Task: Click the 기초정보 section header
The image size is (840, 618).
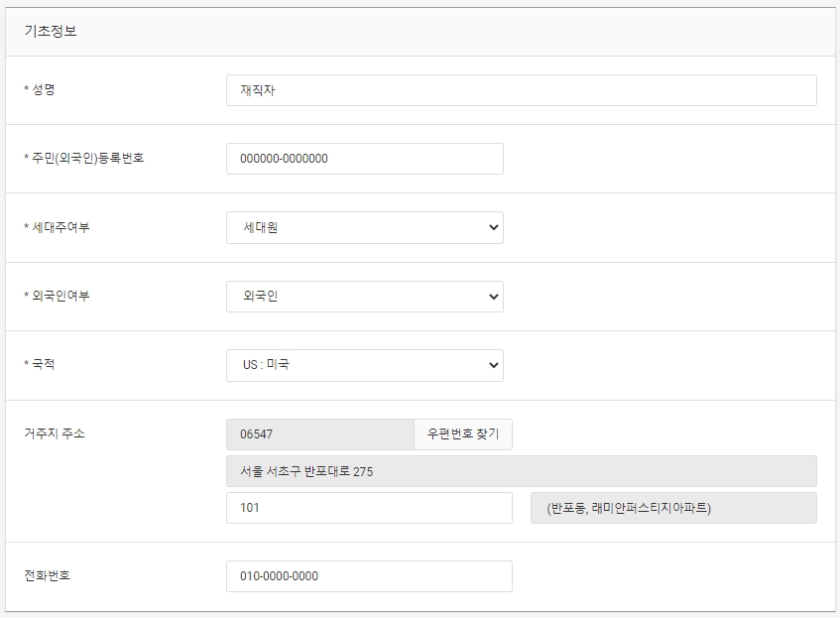Action: [51, 31]
